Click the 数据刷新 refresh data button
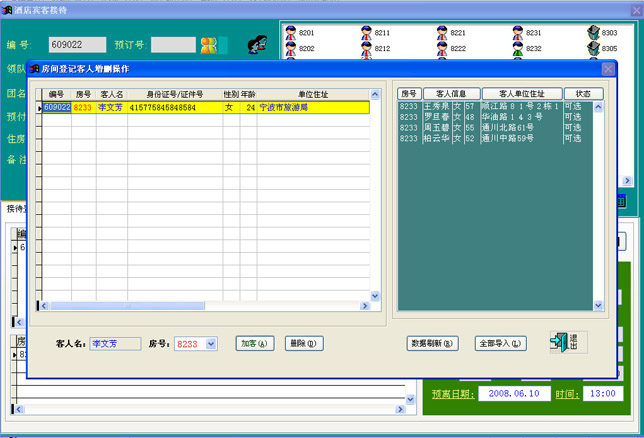This screenshot has height=438, width=644. pyautogui.click(x=433, y=343)
